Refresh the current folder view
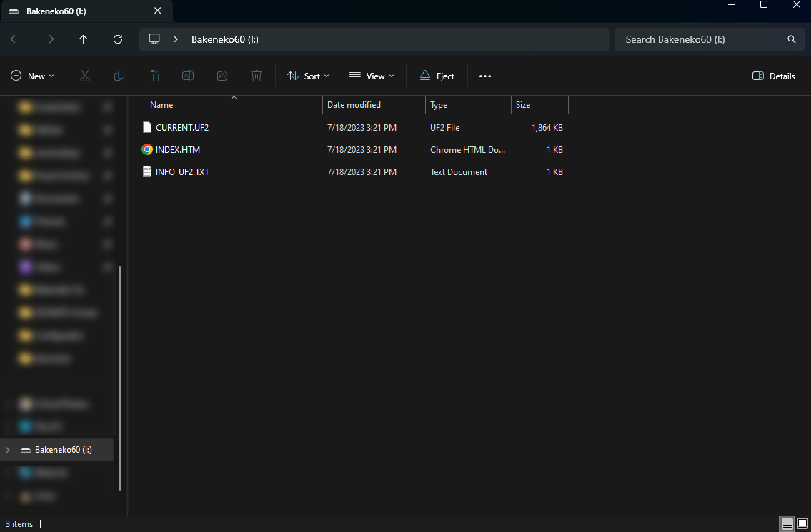Image resolution: width=811 pixels, height=532 pixels. 118,39
